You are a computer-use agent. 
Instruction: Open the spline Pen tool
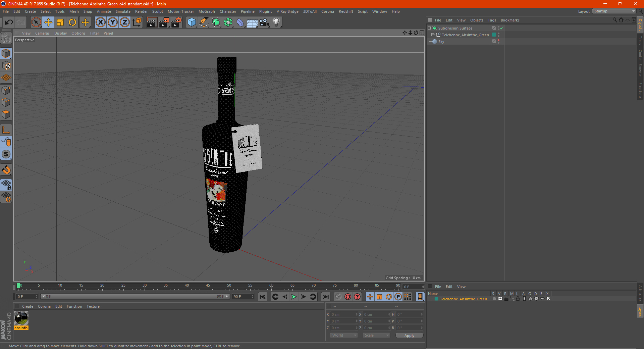point(204,22)
